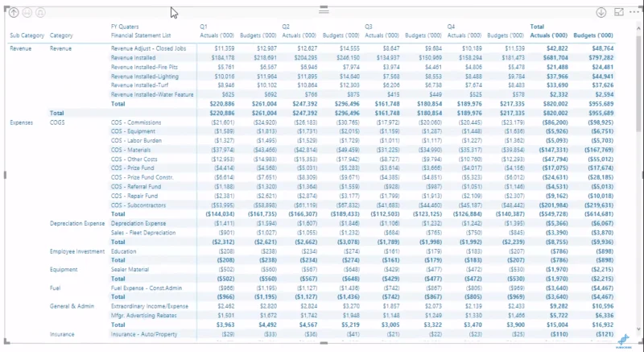644x352 pixels.
Task: Click Revenue Installed-Turf row label
Action: [140, 85]
